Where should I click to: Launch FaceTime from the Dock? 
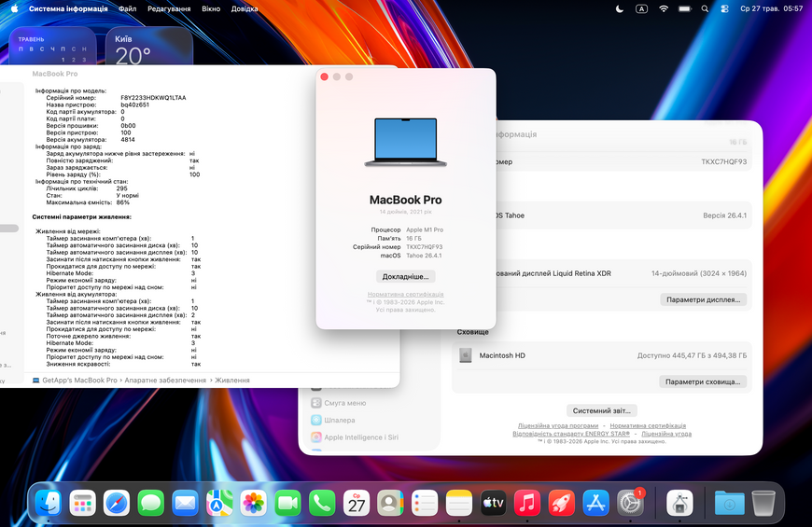point(287,503)
